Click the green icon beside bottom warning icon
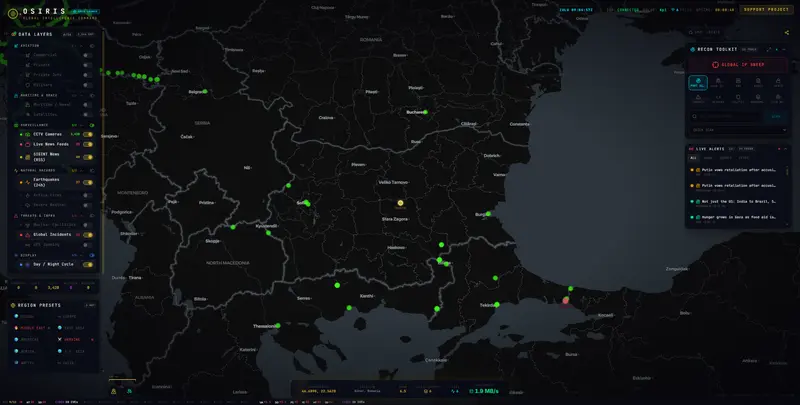800x405 pixels. 129,391
